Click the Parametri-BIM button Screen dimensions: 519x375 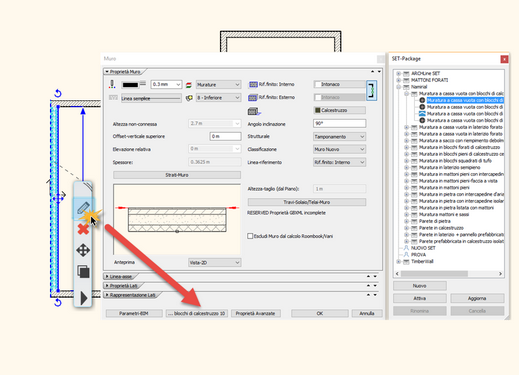tap(134, 313)
